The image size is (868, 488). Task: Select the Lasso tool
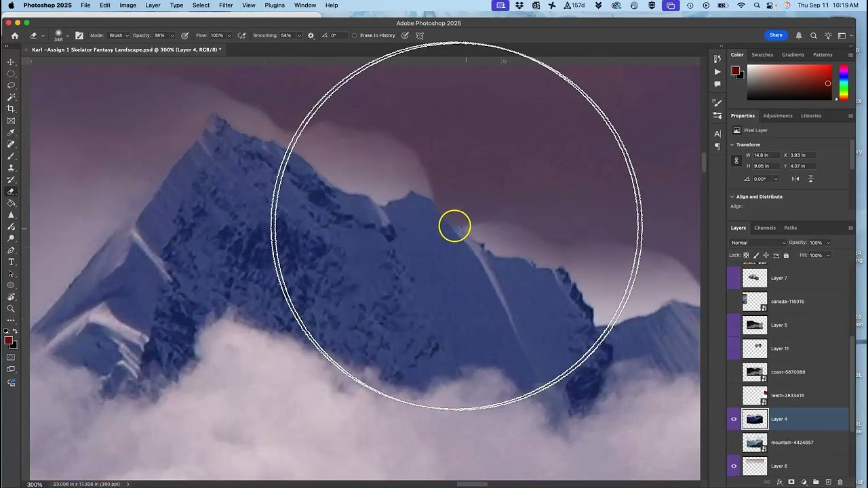tap(11, 85)
